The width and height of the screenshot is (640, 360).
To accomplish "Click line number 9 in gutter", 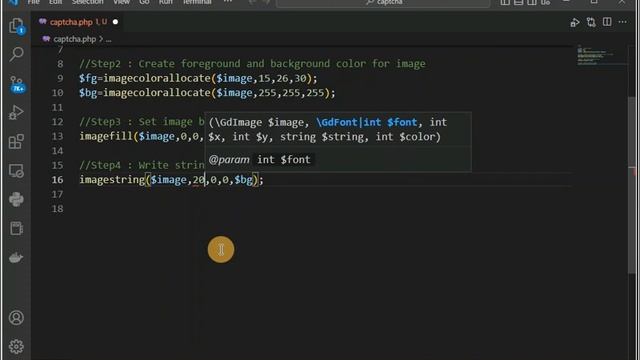I will pyautogui.click(x=60, y=78).
